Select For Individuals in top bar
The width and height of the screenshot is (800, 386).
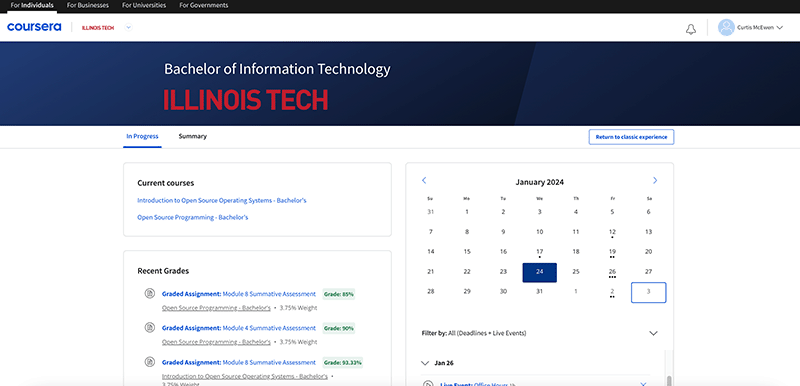click(32, 6)
